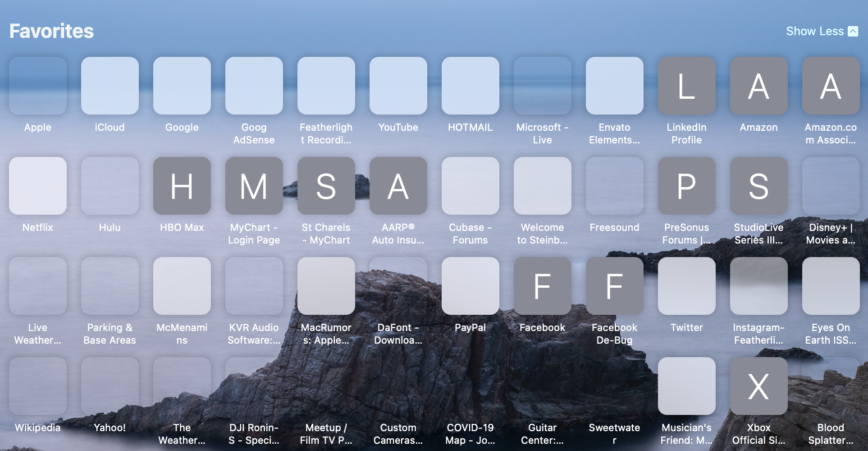This screenshot has width=868, height=451.
Task: Open the Microsoft - Live favorite
Action: coord(543,86)
